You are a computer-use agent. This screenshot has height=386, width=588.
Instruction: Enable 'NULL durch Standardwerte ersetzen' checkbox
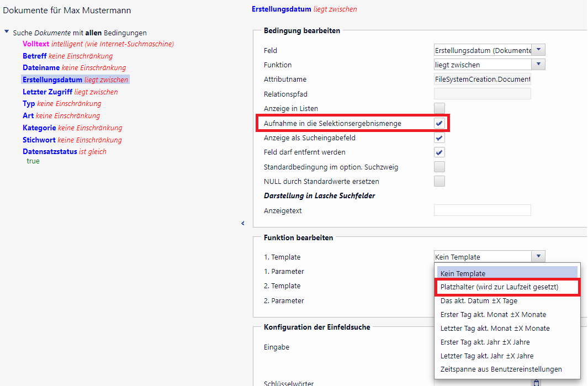(x=439, y=181)
